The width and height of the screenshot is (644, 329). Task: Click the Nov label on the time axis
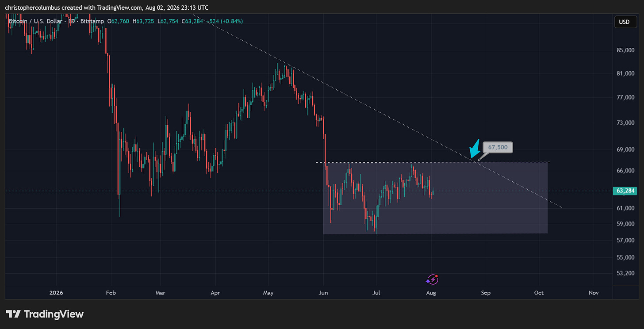(x=594, y=293)
